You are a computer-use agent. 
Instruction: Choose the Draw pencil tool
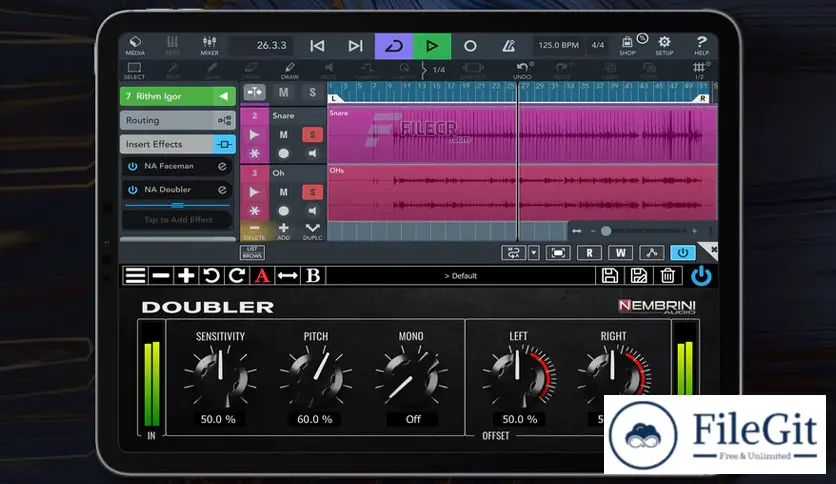(x=290, y=70)
